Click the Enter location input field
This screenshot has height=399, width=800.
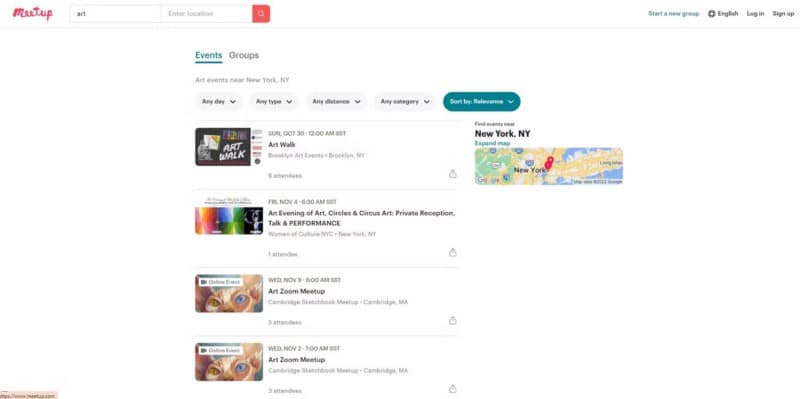[x=207, y=14]
